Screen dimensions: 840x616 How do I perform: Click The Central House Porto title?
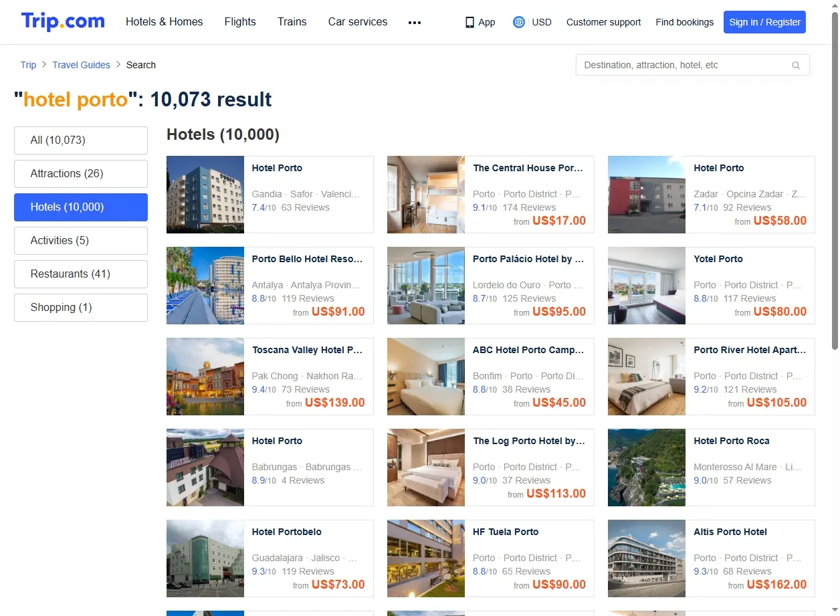[528, 168]
